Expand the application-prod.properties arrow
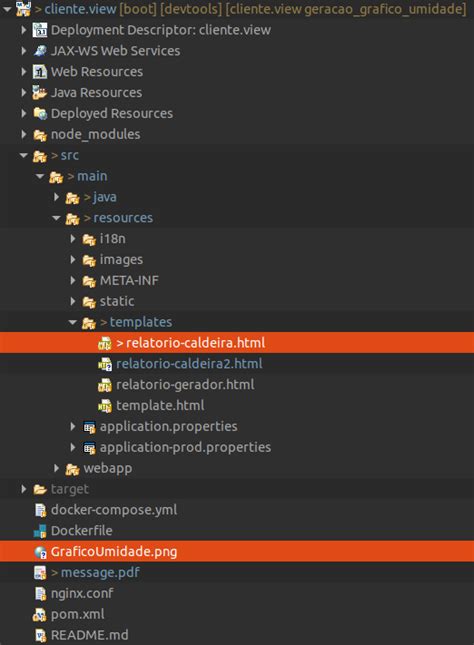 [73, 447]
